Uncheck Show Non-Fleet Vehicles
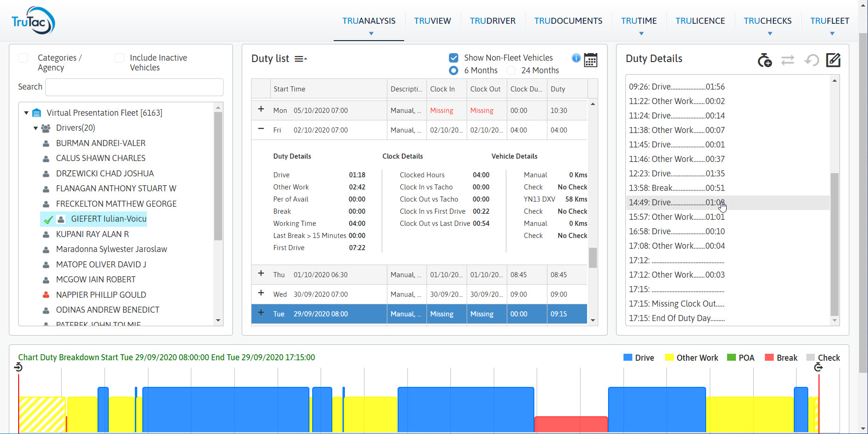 [453, 58]
